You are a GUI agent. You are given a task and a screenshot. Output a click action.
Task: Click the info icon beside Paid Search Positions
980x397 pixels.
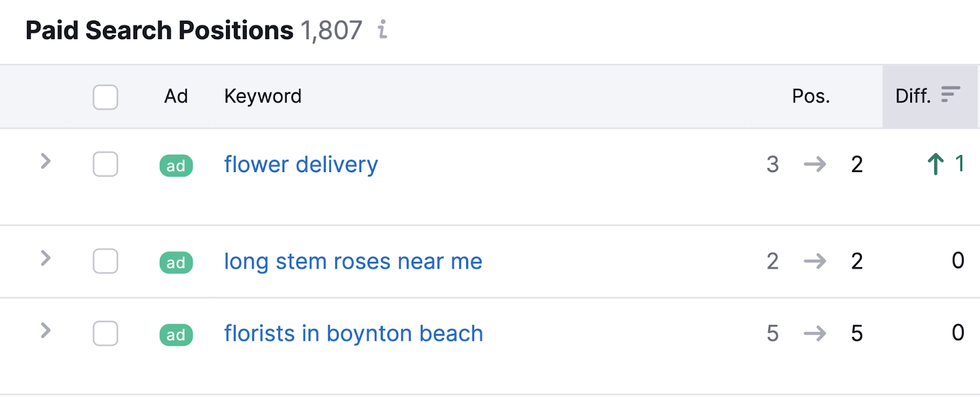383,29
